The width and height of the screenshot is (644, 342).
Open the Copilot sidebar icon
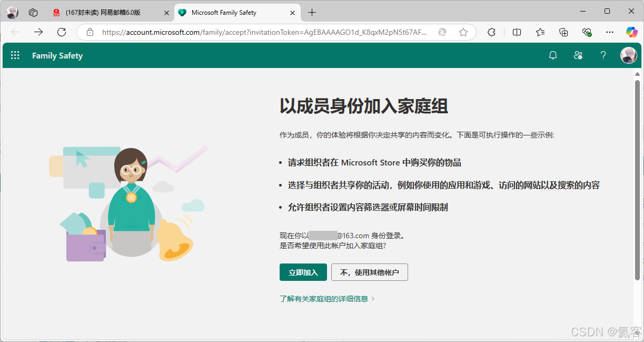[x=632, y=32]
